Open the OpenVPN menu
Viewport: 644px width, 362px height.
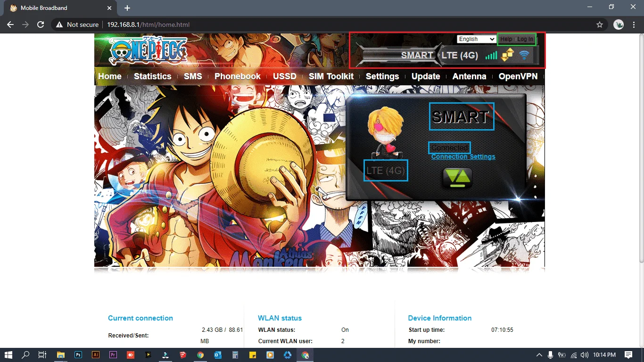(x=518, y=76)
